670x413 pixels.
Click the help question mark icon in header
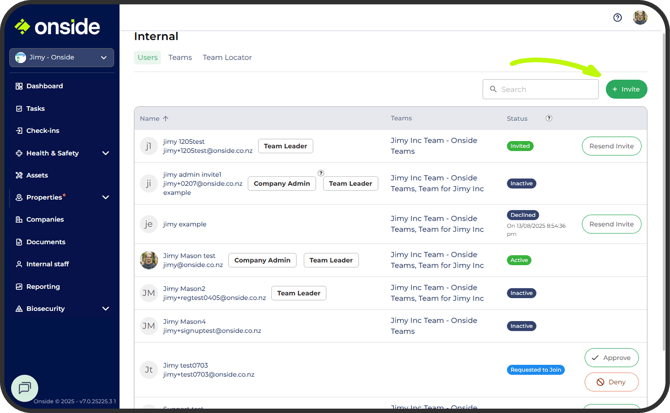click(617, 18)
